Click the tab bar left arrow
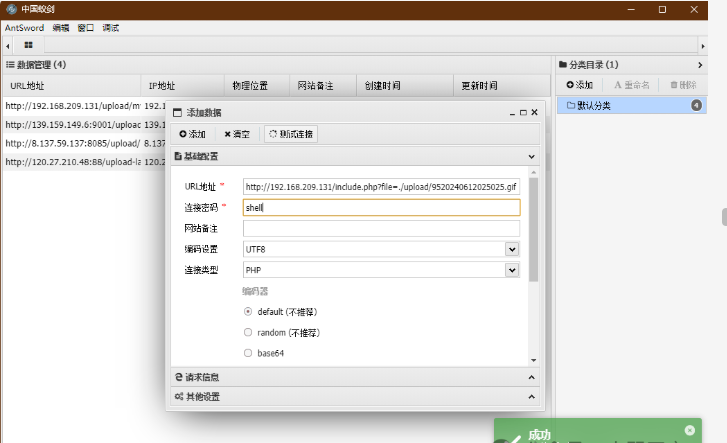 tap(7, 46)
